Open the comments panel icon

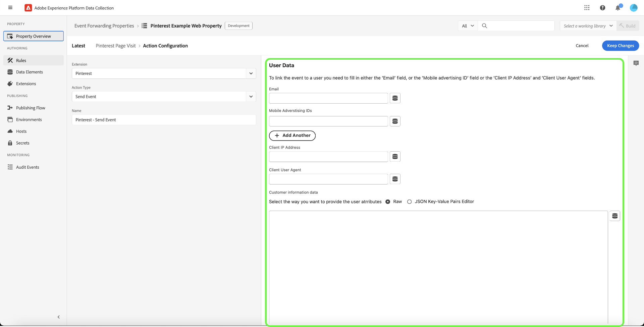[636, 63]
